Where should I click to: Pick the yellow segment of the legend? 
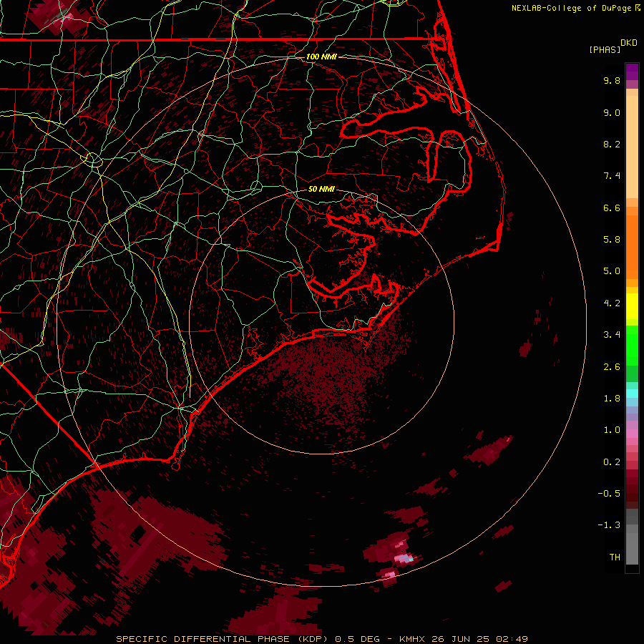tap(632, 306)
